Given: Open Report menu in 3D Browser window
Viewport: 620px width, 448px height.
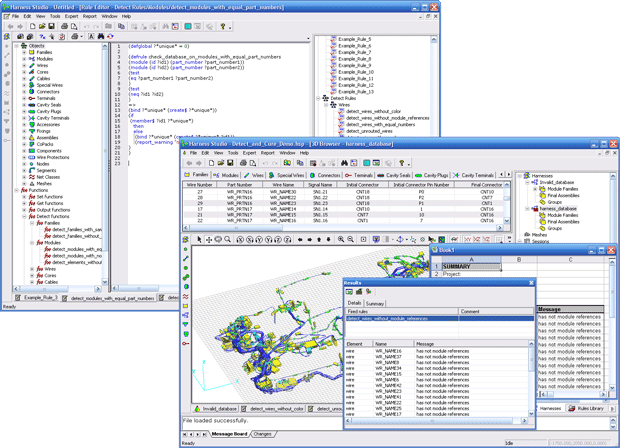Looking at the screenshot, I should coord(267,153).
